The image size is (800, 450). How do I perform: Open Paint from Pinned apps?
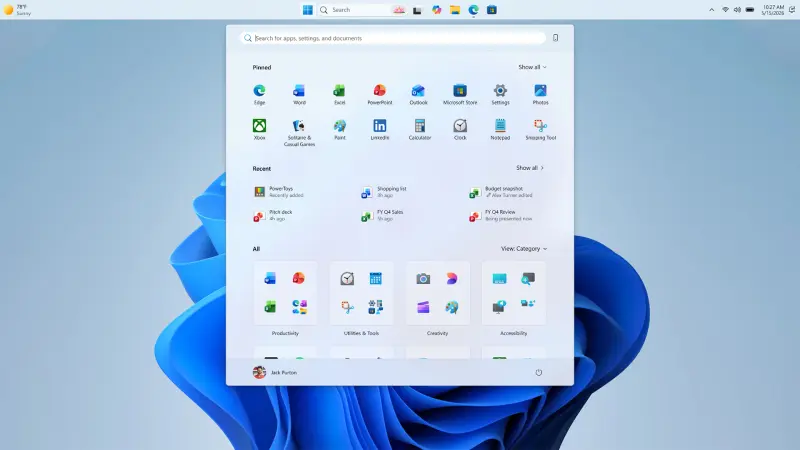click(x=339, y=129)
